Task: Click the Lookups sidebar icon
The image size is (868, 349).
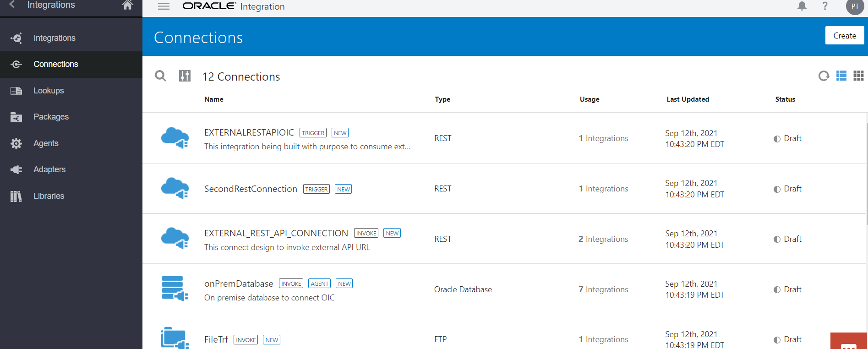Action: [x=16, y=91]
